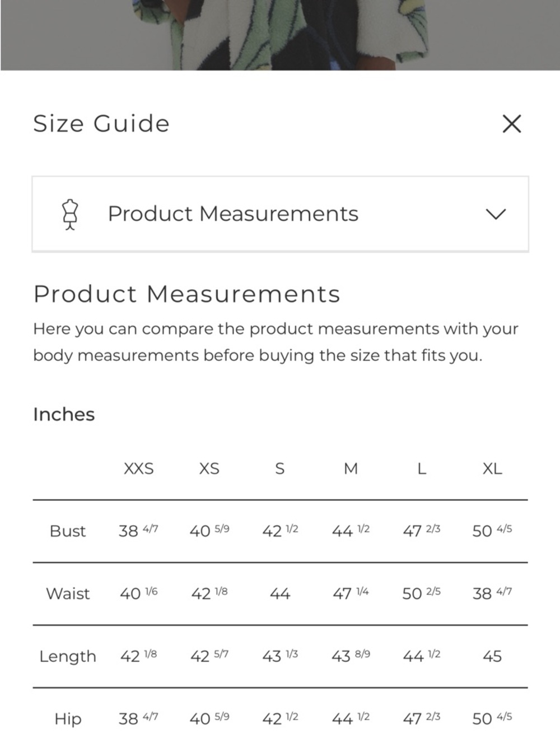Click the Inches unit label
Screen dimensions: 560x747
(64, 414)
